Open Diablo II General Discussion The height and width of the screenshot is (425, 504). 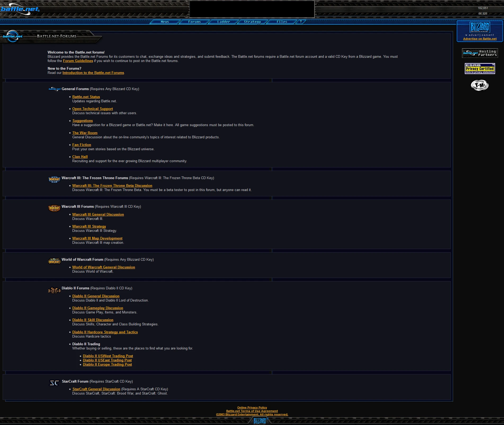tap(96, 296)
